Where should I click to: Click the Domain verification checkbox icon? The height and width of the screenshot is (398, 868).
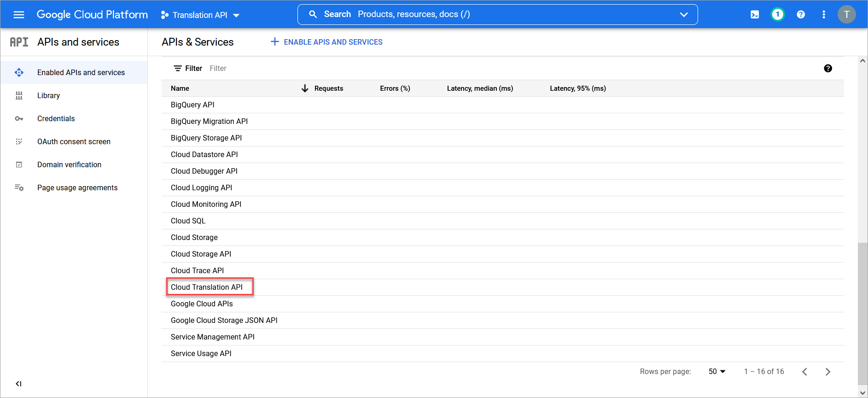pos(19,164)
